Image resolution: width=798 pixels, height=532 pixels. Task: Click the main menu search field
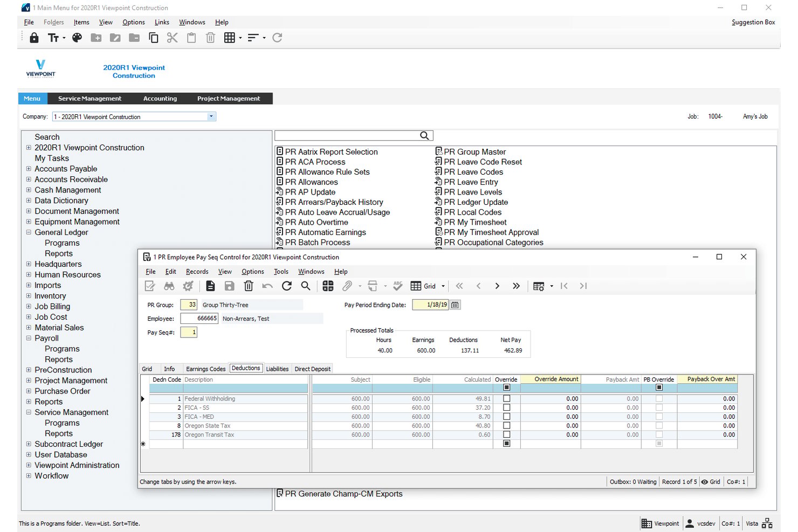[x=347, y=136]
